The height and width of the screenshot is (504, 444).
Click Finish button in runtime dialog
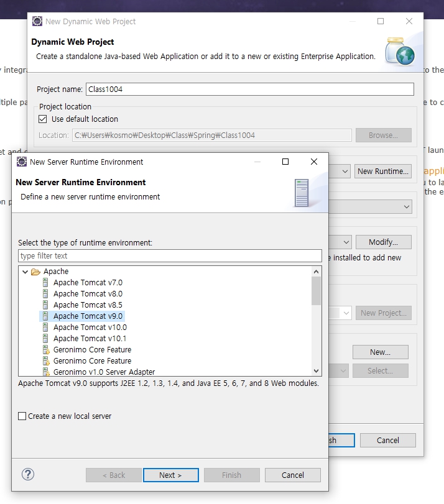(232, 475)
